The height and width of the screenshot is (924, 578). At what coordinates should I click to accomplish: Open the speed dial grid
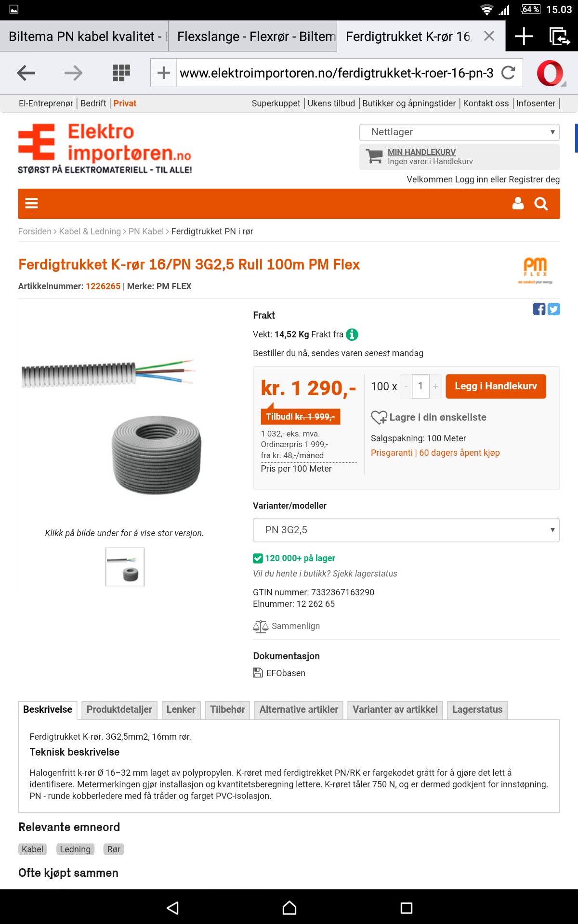click(x=121, y=73)
